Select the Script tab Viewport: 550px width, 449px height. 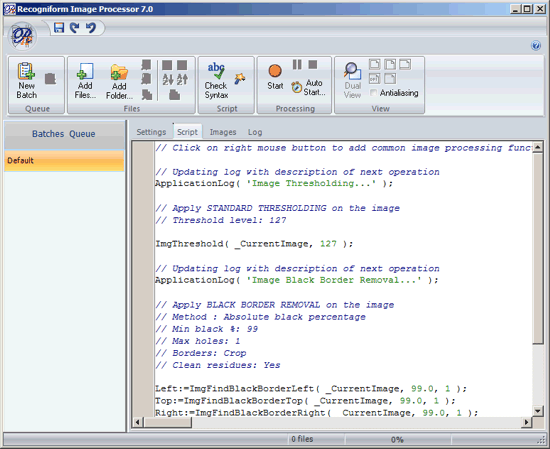click(187, 132)
